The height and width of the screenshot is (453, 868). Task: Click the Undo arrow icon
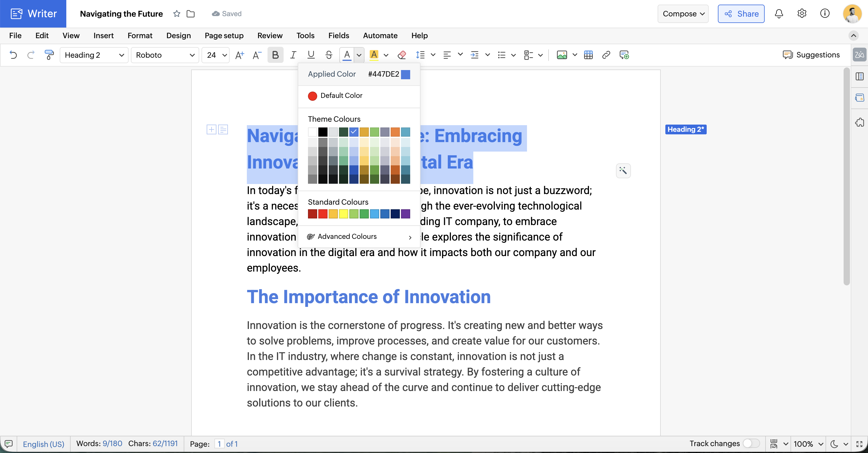click(x=13, y=55)
